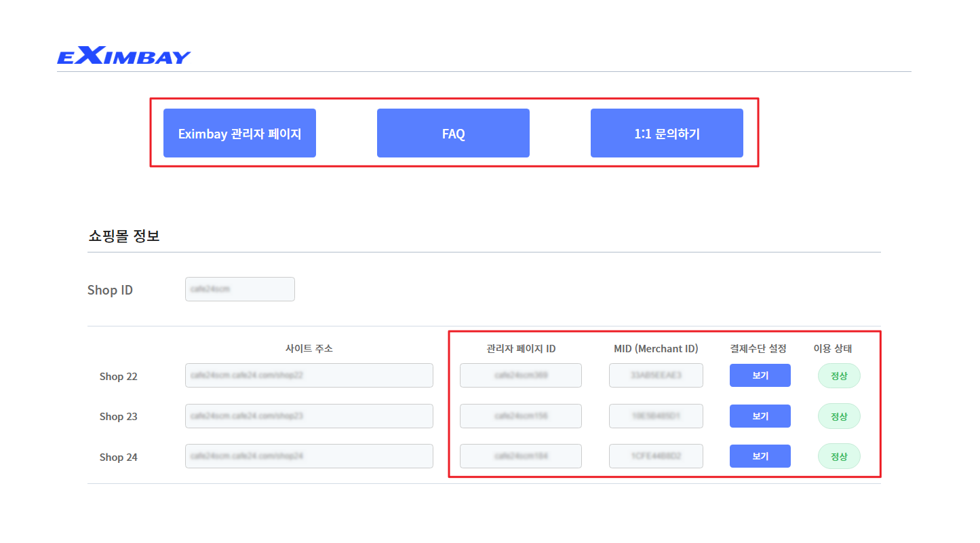
Task: Select the Shop 23 사이트 주소 field
Action: (309, 416)
